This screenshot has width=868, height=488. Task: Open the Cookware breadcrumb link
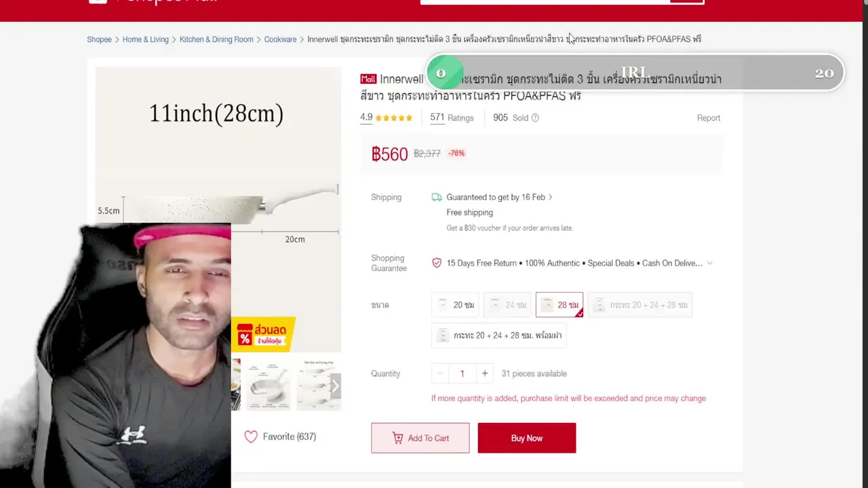click(x=280, y=39)
